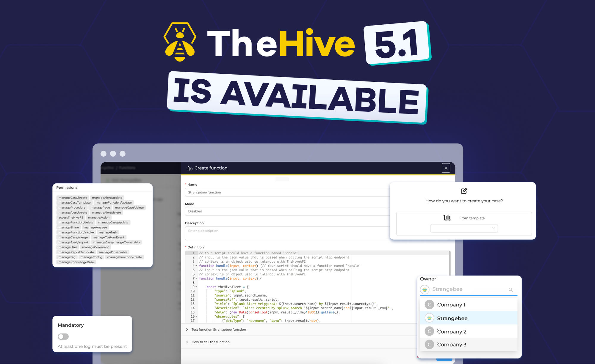Click the Company 1 avatar icon
This screenshot has height=364, width=595.
[429, 304]
